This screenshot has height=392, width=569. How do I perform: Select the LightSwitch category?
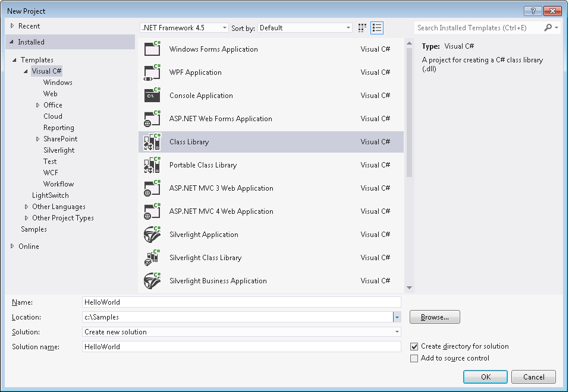tap(50, 195)
